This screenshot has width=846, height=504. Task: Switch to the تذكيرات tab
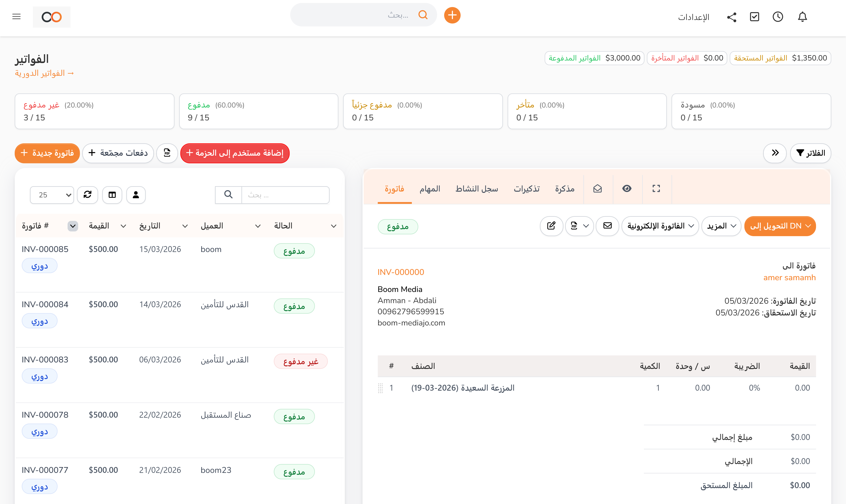526,189
